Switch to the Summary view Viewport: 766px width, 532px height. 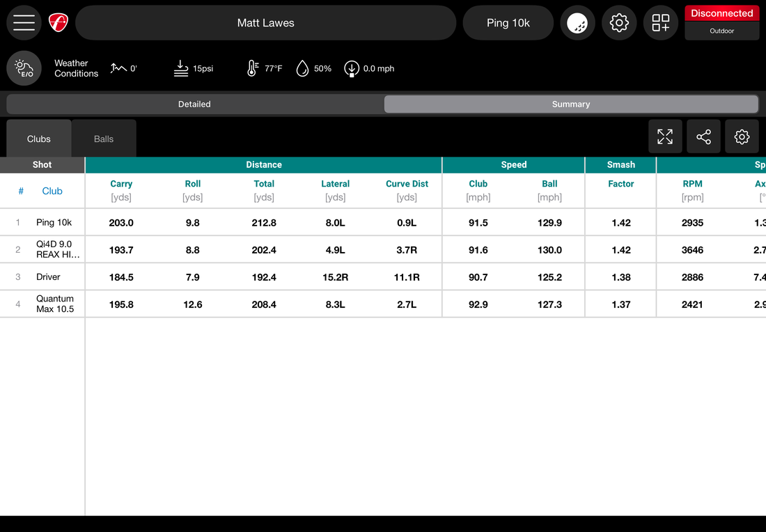point(571,104)
